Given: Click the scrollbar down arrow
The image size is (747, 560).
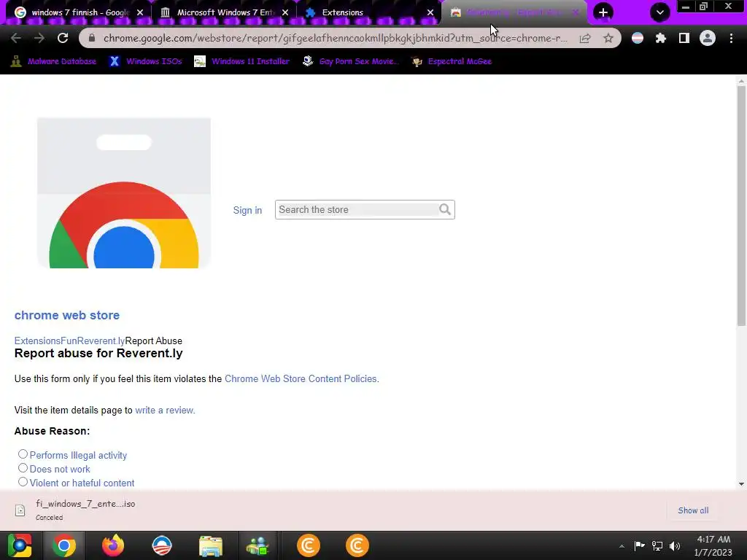Looking at the screenshot, I should [741, 484].
